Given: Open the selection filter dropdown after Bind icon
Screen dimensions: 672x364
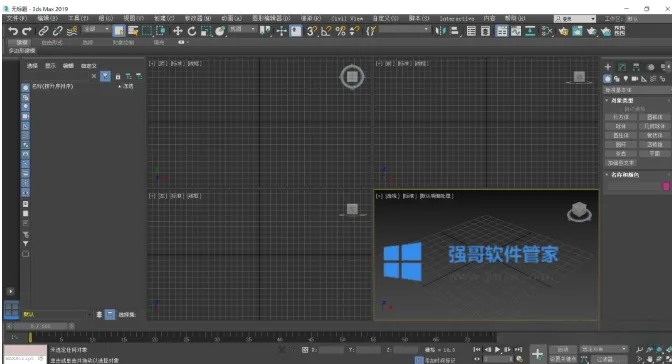Looking at the screenshot, I should point(96,29).
